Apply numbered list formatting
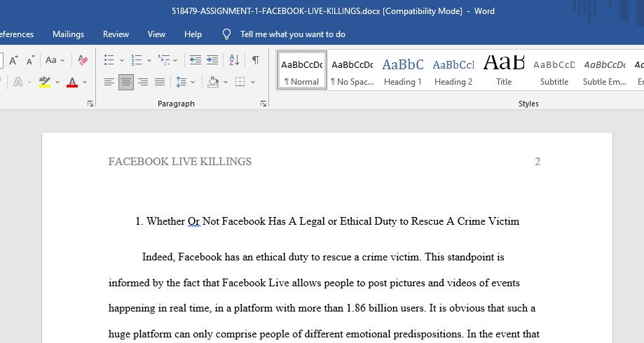Screen dimensions: 644x343 point(137,60)
